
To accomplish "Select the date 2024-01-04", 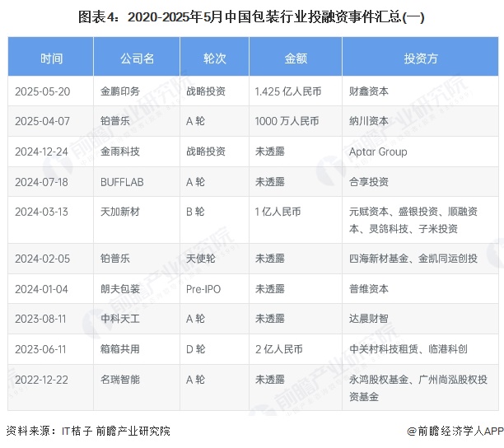I will pos(41,289).
